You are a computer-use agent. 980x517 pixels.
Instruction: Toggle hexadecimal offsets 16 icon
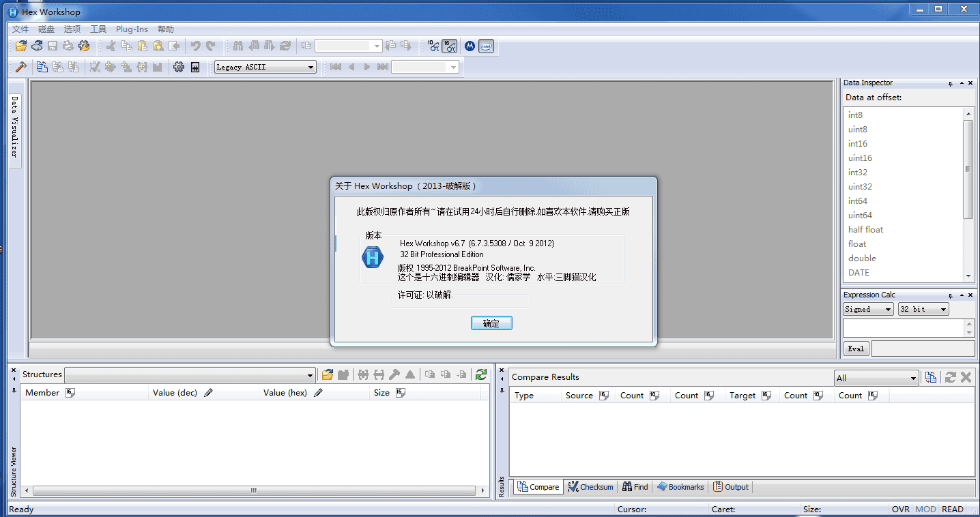click(449, 46)
